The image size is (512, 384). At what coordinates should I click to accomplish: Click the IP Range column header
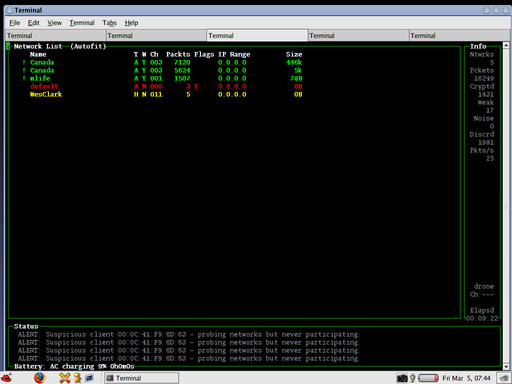tap(234, 54)
